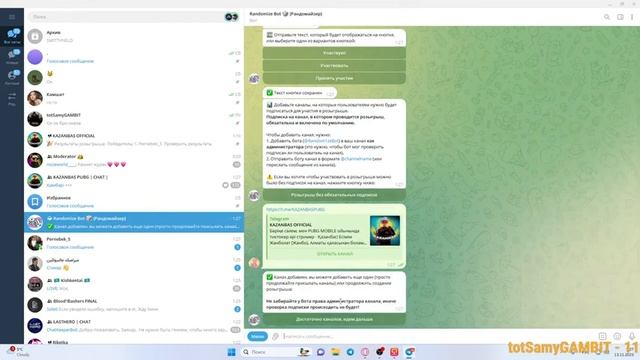The image size is (640, 360).
Task: Click the @channelname mention link in message
Action: point(356,159)
